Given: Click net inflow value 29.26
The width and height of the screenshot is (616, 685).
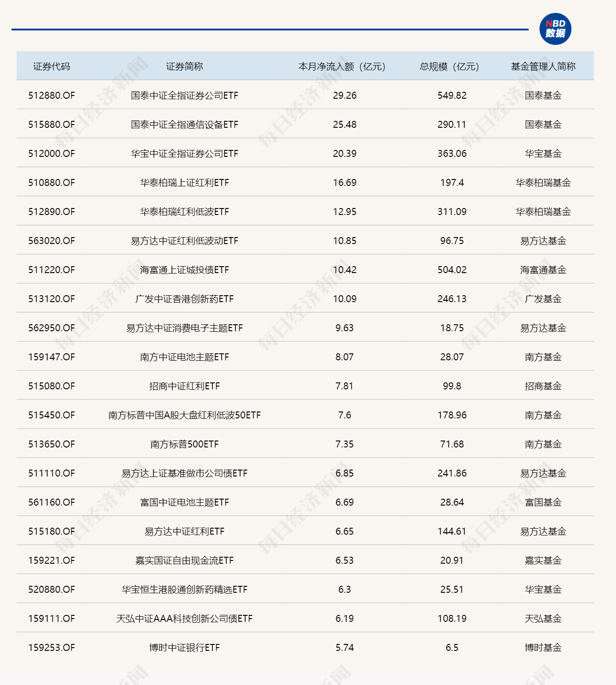Looking at the screenshot, I should point(345,95).
